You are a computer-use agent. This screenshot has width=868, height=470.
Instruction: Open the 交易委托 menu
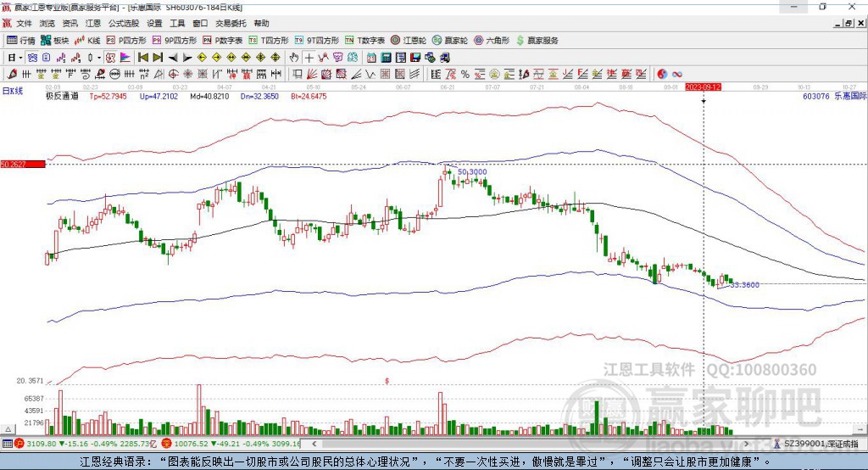(x=231, y=23)
